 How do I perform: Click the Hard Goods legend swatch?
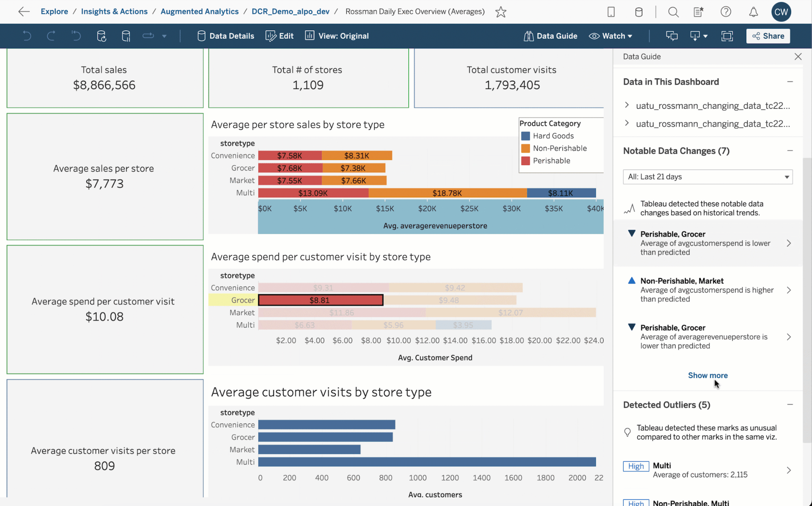coord(525,136)
